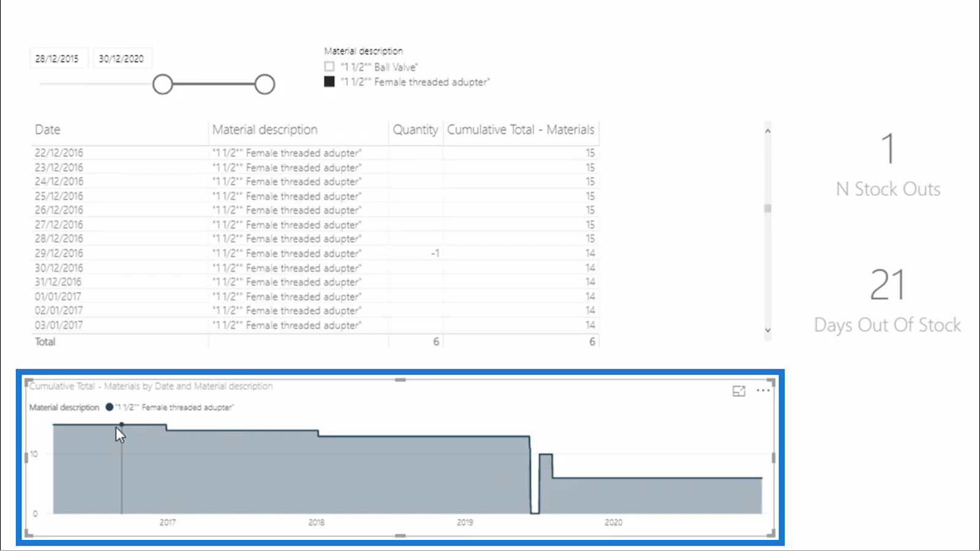Click the Total row label
The width and height of the screenshot is (980, 551).
tap(45, 342)
